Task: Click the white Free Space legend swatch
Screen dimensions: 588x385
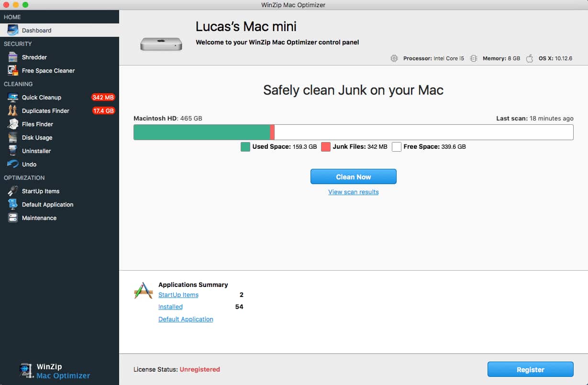Action: 397,147
